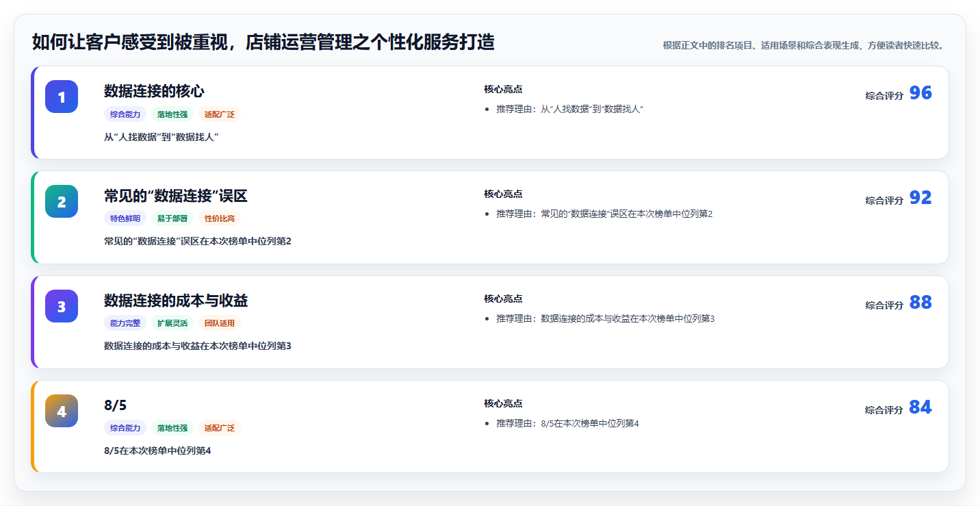The width and height of the screenshot is (980, 506).
Task: Click bullet 推荐理由：从“人找数据”到“数据找人”
Action: 570,109
